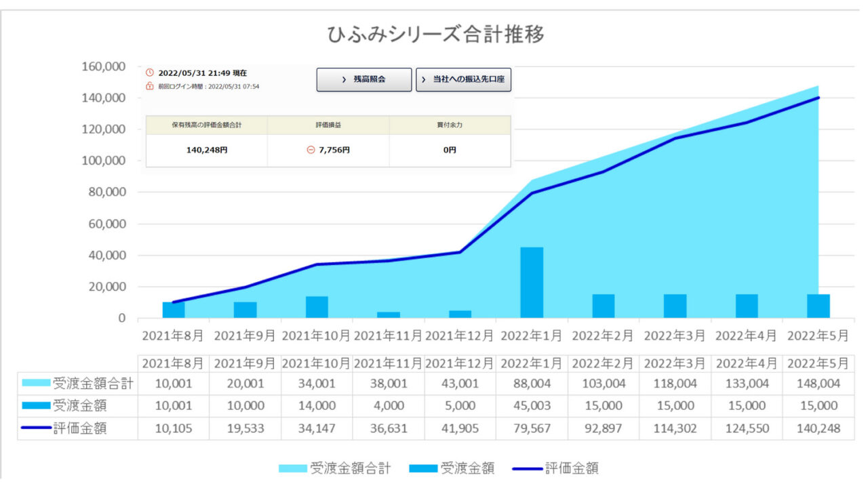Click table cell 4,000

coord(389,406)
